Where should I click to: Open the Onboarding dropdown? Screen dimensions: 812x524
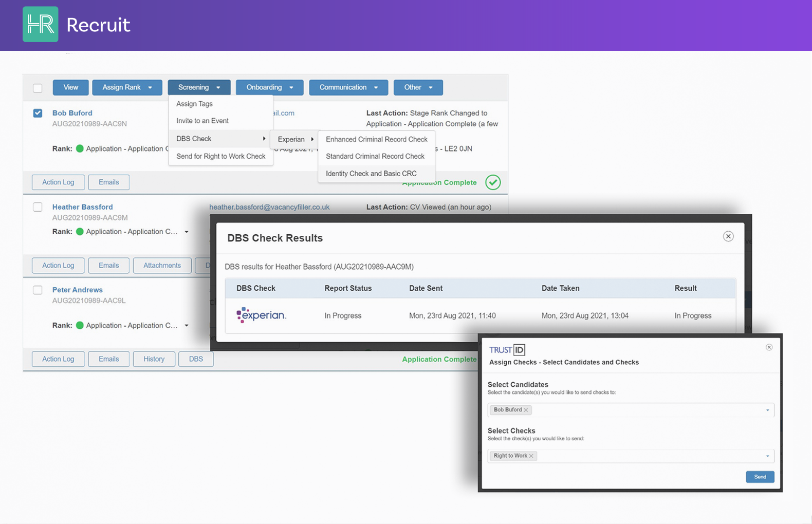tap(269, 87)
